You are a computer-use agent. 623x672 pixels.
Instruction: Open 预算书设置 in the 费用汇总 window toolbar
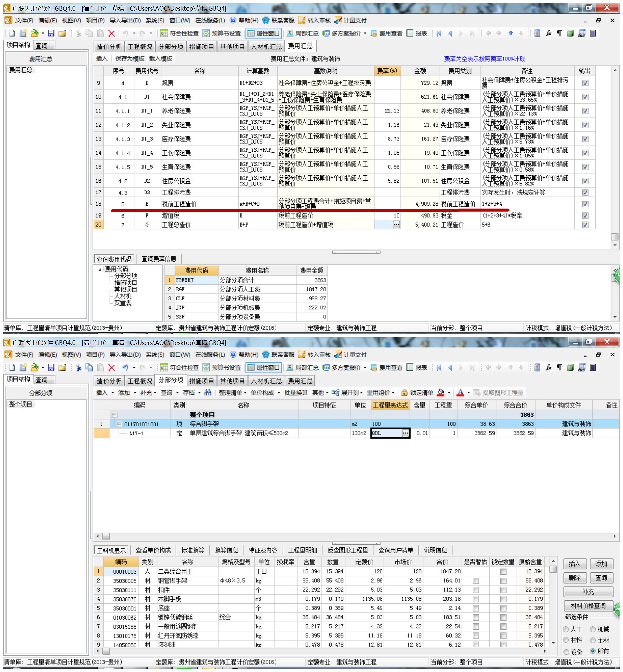pos(222,33)
